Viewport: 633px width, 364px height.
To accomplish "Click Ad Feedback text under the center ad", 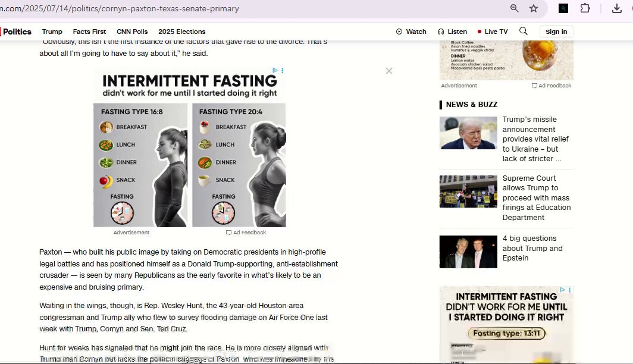I will (x=249, y=233).
